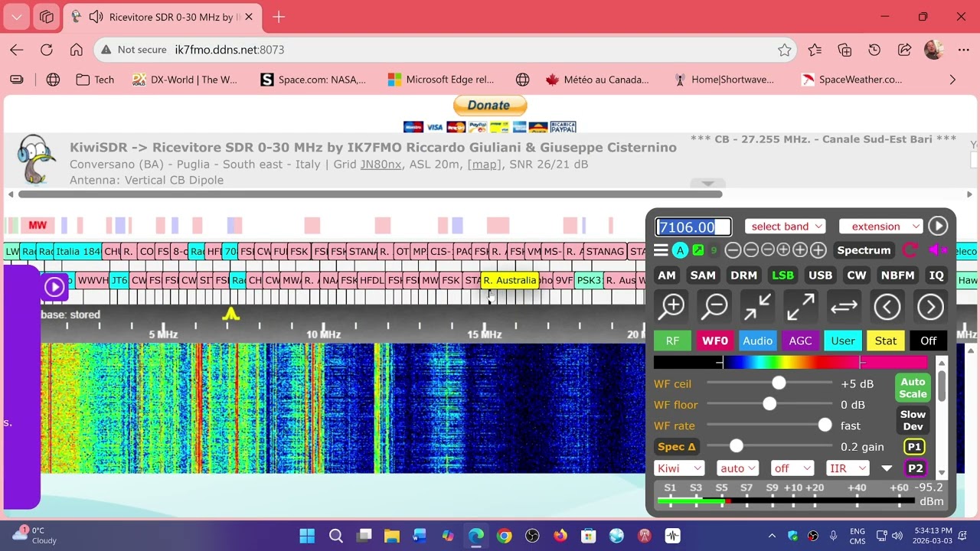Viewport: 980px width, 551px height.
Task: Click the browser refresh icon
Action: pos(47,50)
